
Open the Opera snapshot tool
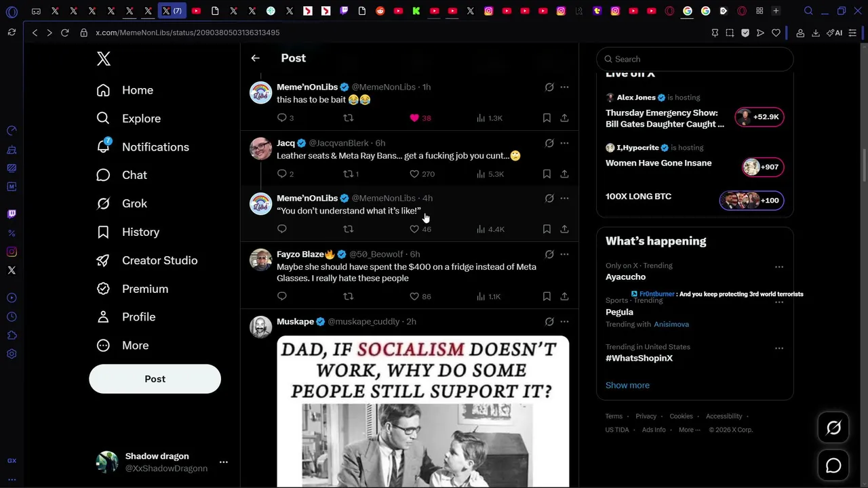[x=730, y=33]
